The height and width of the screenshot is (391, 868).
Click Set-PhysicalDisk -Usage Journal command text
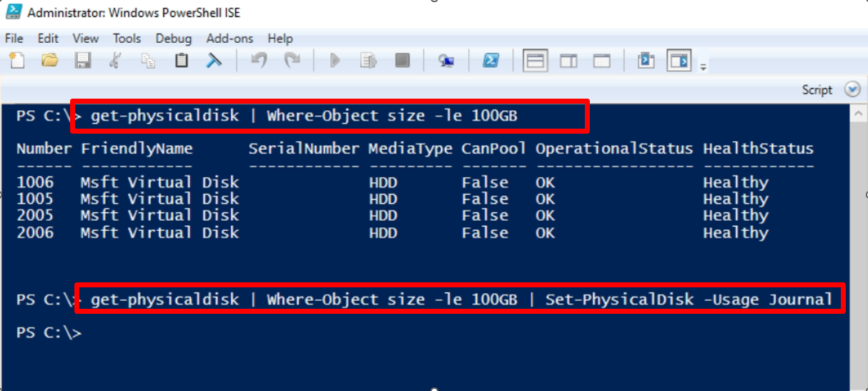pos(689,299)
